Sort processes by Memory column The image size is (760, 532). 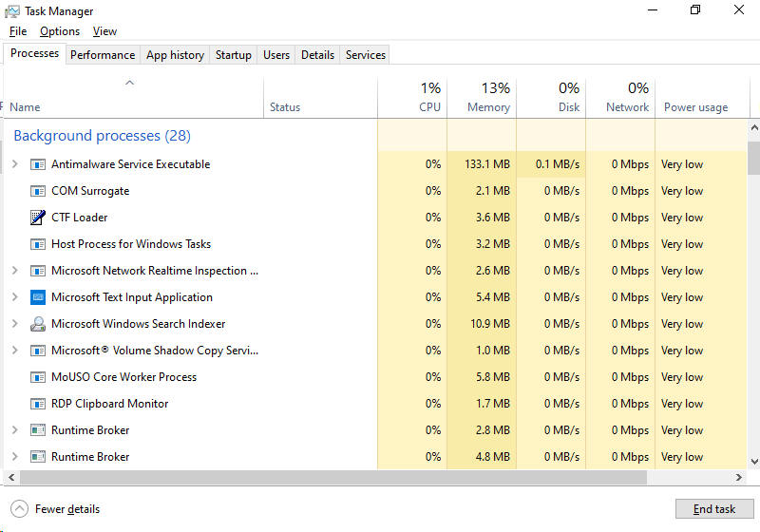482,98
